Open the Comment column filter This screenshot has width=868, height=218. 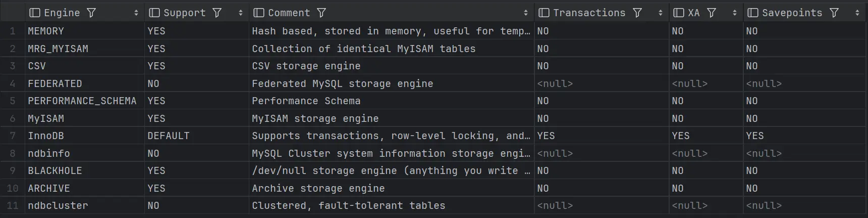click(x=321, y=13)
